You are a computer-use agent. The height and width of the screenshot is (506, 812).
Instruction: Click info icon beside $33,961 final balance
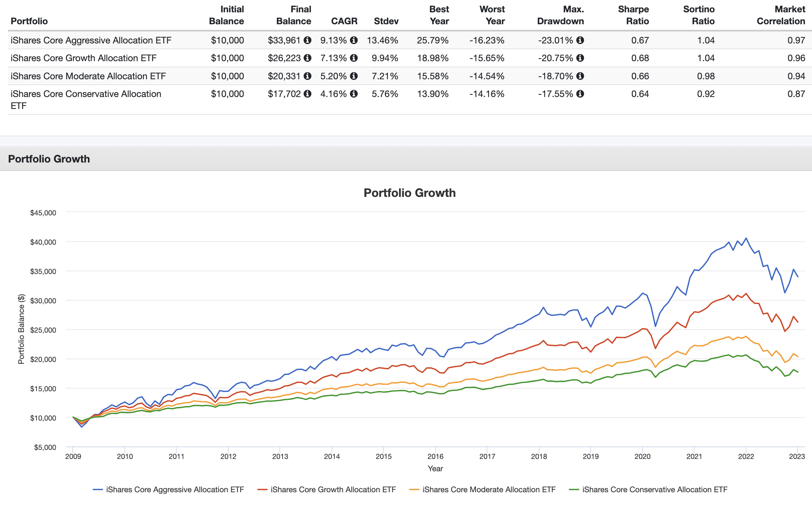point(307,40)
